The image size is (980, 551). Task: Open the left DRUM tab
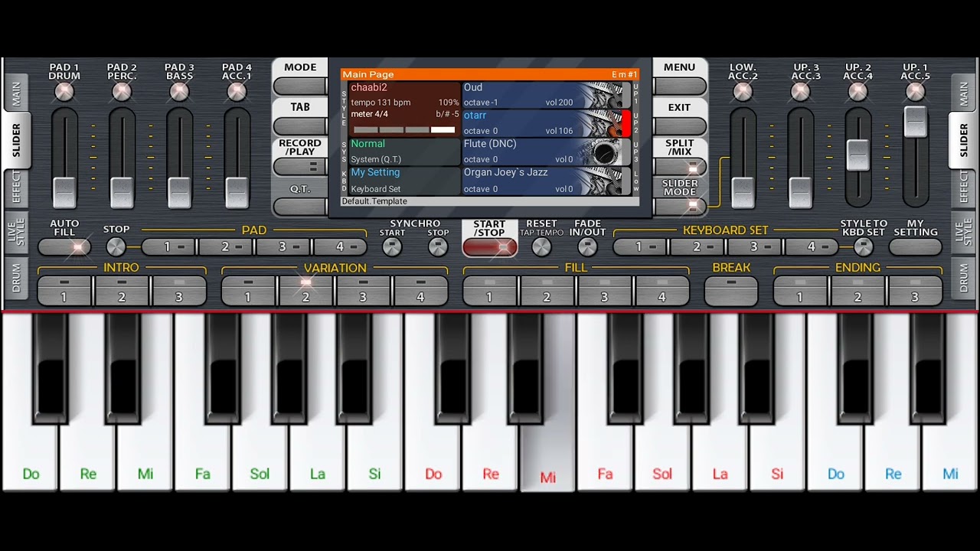(17, 278)
